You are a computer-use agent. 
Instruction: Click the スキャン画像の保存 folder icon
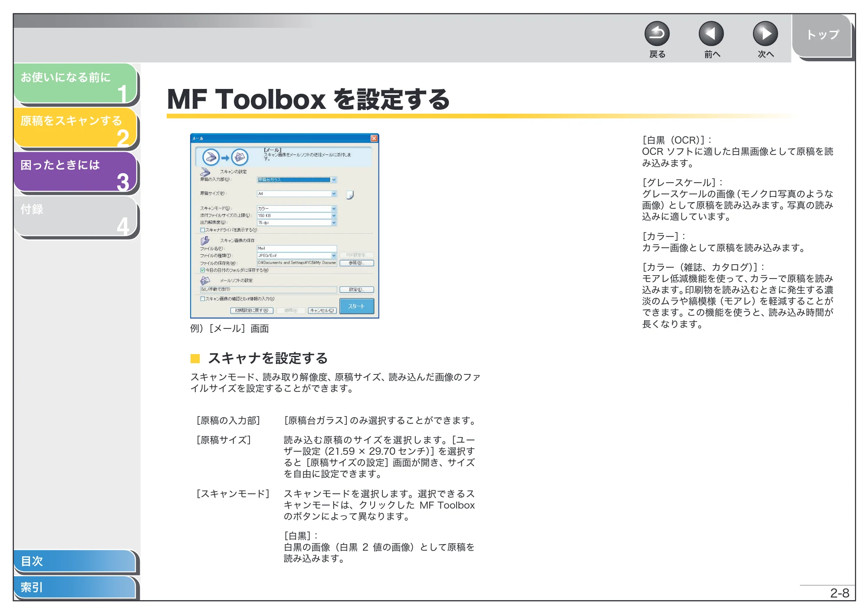[205, 240]
